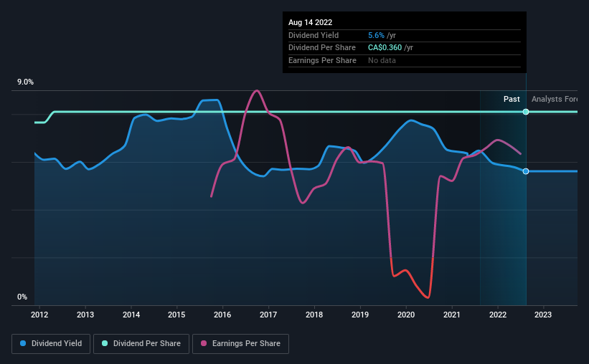The width and height of the screenshot is (589, 364).
Task: Click the 5.6% dividend yield value in tooltip
Action: 376,35
